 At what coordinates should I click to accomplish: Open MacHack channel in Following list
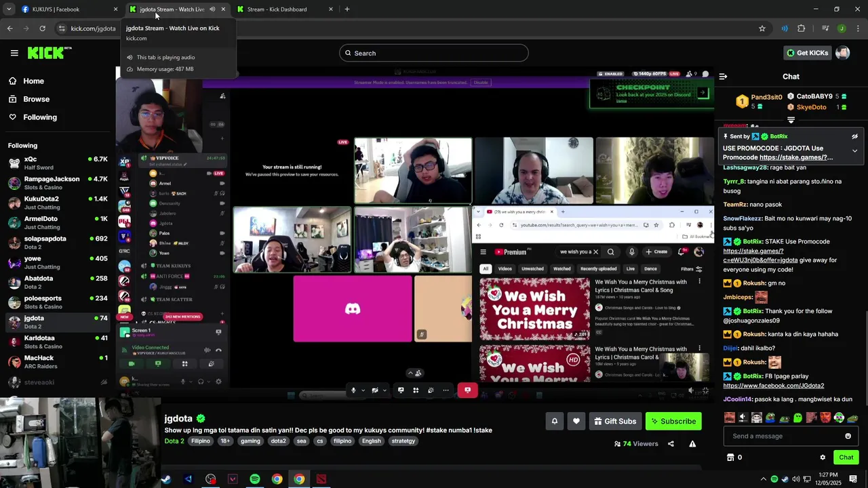coord(58,361)
